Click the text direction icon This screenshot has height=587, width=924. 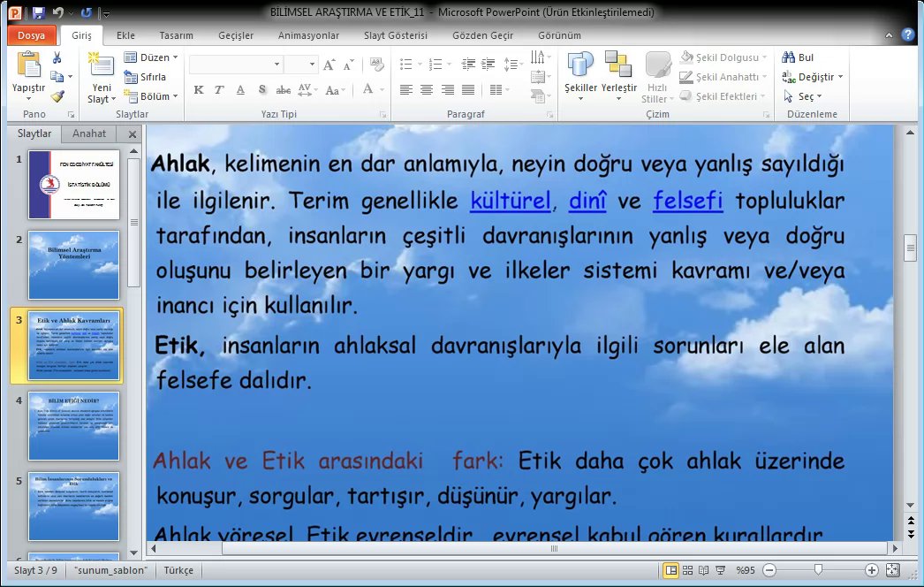coord(539,57)
